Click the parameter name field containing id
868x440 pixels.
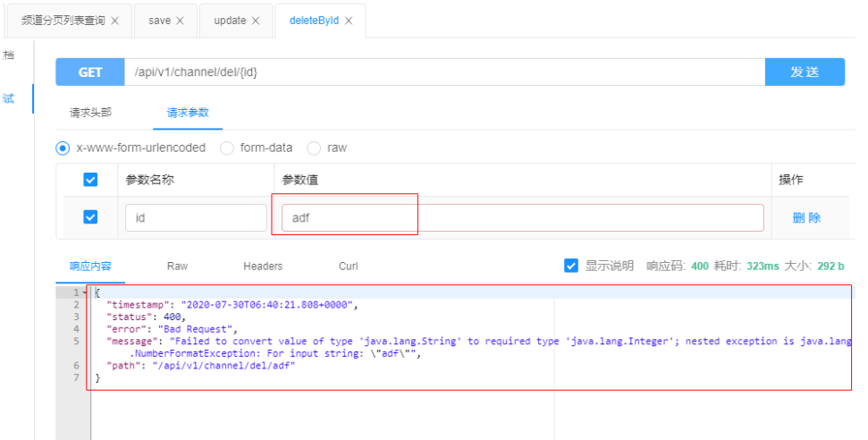pyautogui.click(x=196, y=218)
